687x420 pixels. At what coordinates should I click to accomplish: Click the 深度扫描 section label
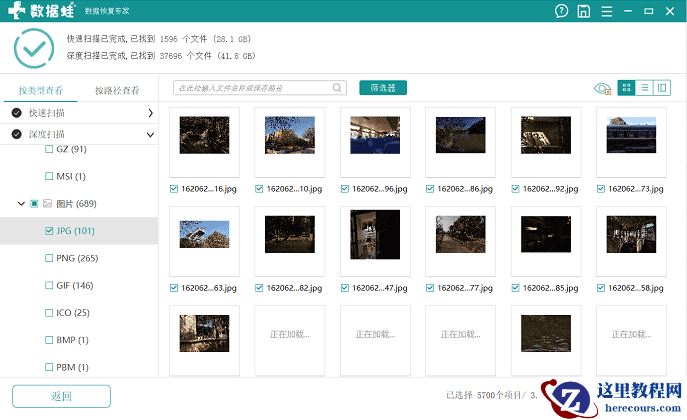point(47,134)
